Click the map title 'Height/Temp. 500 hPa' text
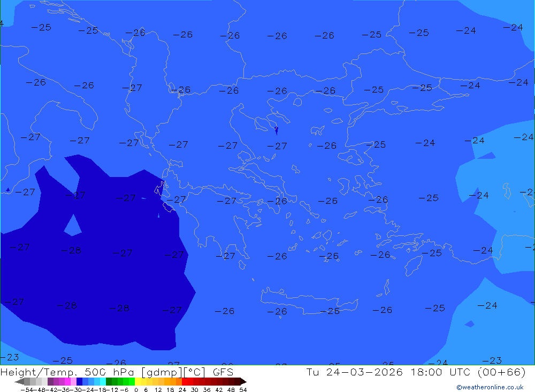 67,372
